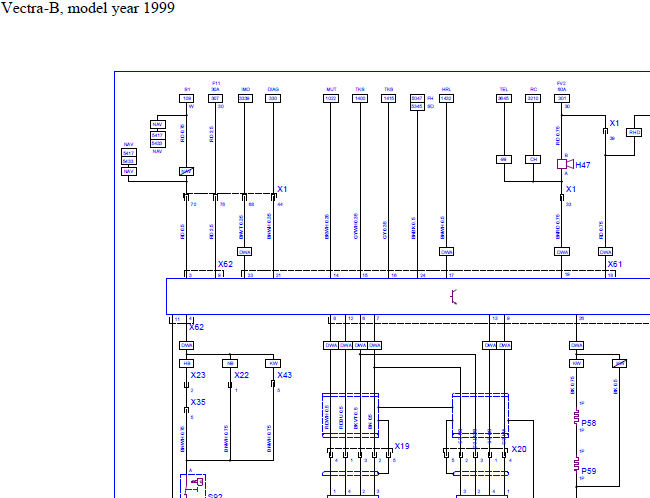This screenshot has width=650, height=498.
Task: Click the NB box above X22
Action: tap(230, 364)
